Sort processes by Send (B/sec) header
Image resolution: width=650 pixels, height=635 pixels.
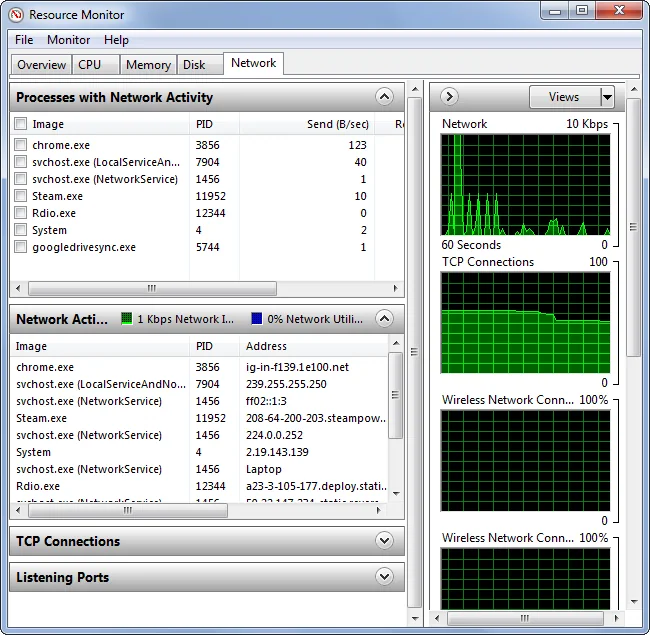click(x=307, y=124)
